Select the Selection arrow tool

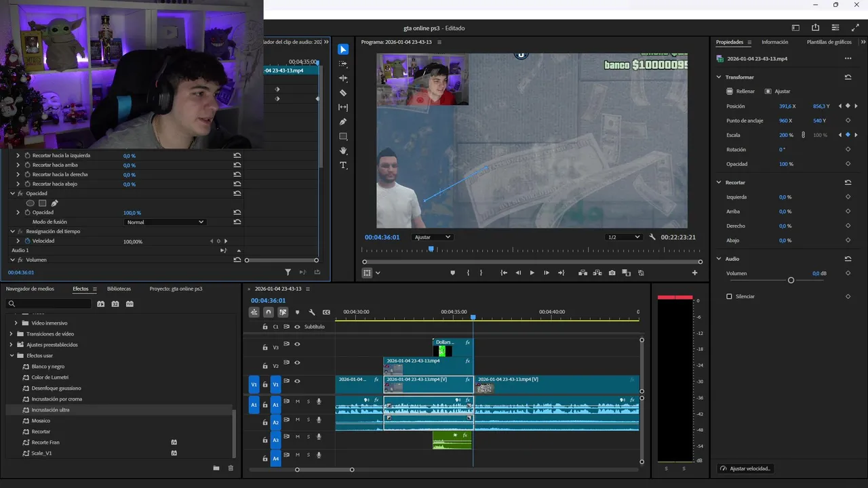[x=343, y=49]
